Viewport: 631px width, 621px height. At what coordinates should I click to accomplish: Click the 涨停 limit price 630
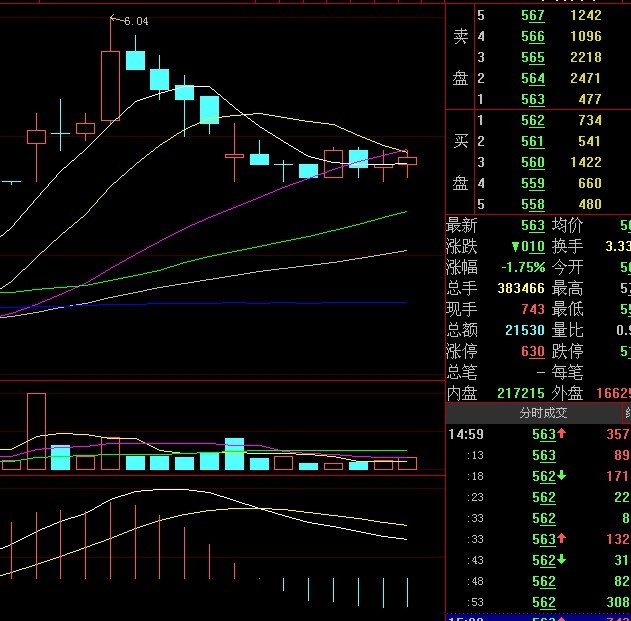click(x=533, y=351)
